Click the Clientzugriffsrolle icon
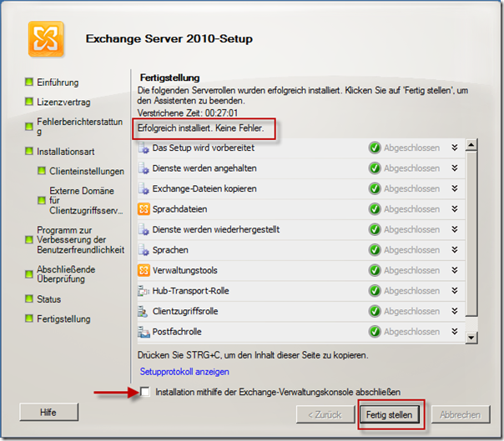The width and height of the screenshot is (504, 441). click(143, 311)
